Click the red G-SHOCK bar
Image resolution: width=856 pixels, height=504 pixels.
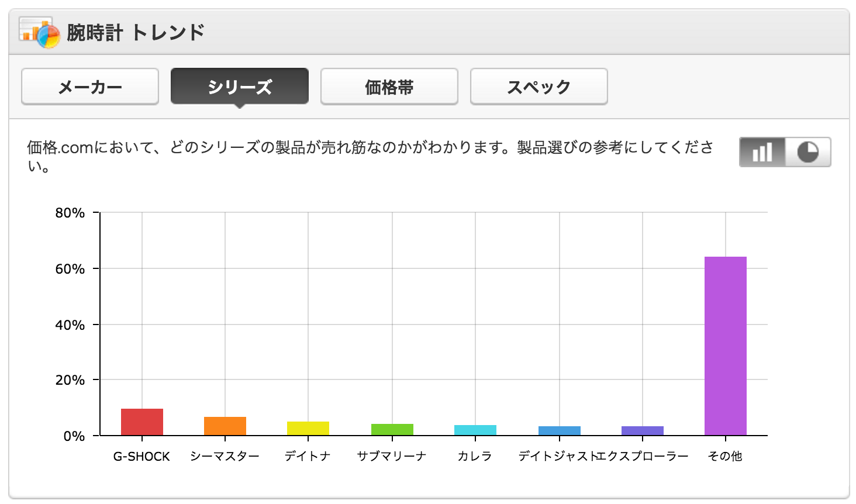coord(142,422)
